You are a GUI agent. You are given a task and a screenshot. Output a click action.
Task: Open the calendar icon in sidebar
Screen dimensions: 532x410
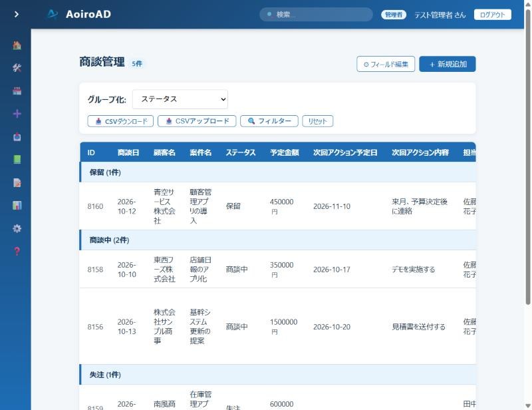tap(17, 91)
